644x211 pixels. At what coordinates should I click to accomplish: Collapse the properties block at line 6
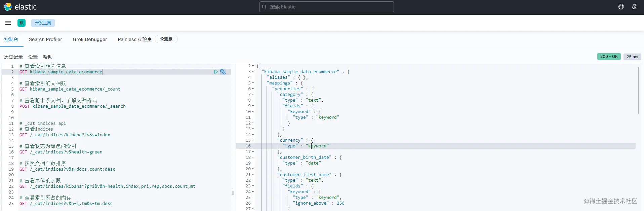tap(253, 89)
